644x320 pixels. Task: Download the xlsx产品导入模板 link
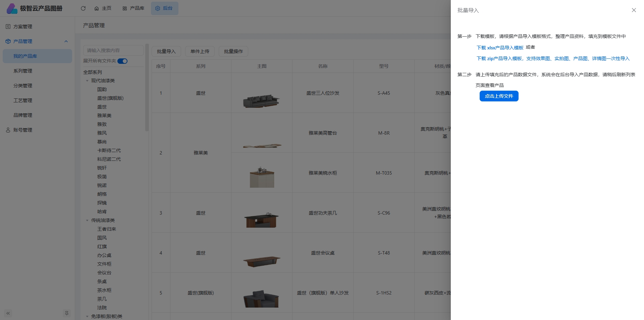(500, 48)
